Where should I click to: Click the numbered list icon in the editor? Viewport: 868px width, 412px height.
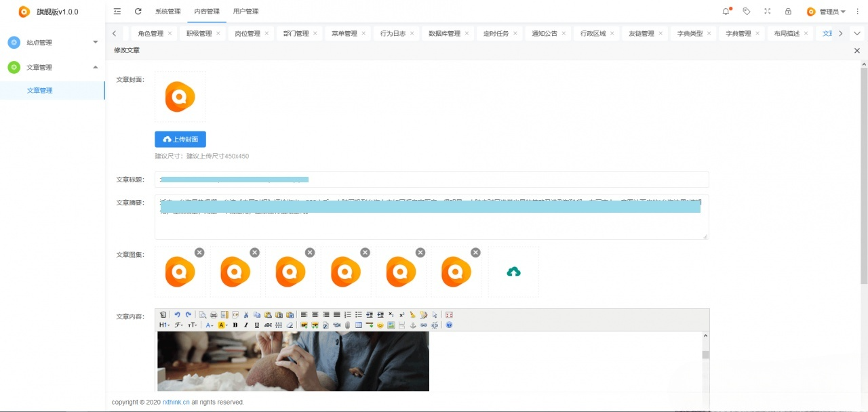[x=348, y=314]
